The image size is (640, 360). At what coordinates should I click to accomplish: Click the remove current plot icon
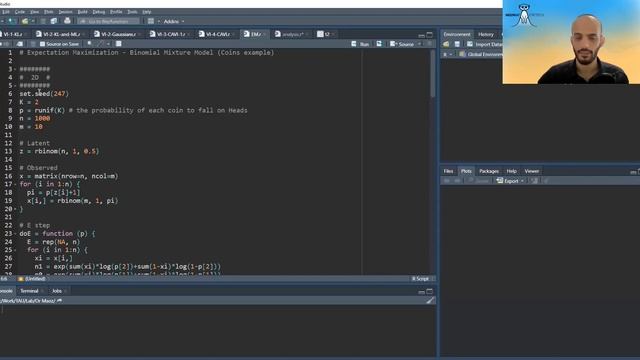534,181
